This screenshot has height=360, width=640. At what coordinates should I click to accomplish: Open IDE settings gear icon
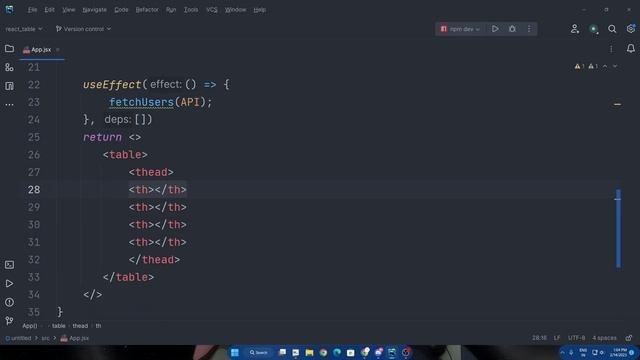pyautogui.click(x=631, y=29)
